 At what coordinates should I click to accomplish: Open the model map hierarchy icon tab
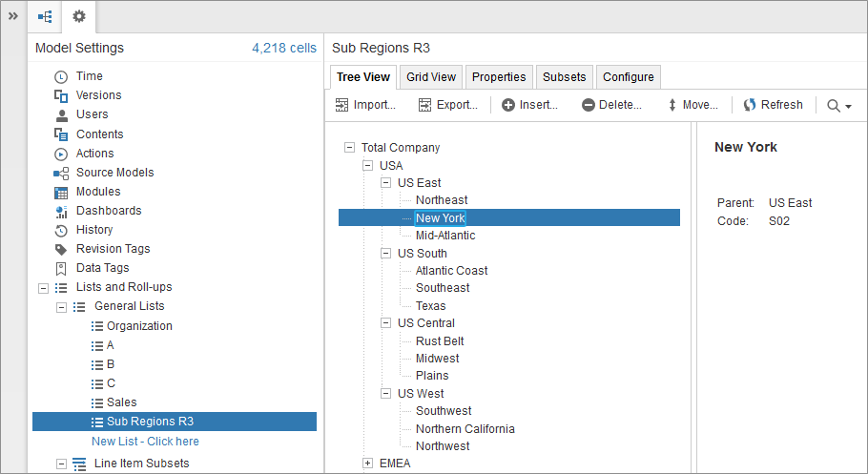[45, 16]
